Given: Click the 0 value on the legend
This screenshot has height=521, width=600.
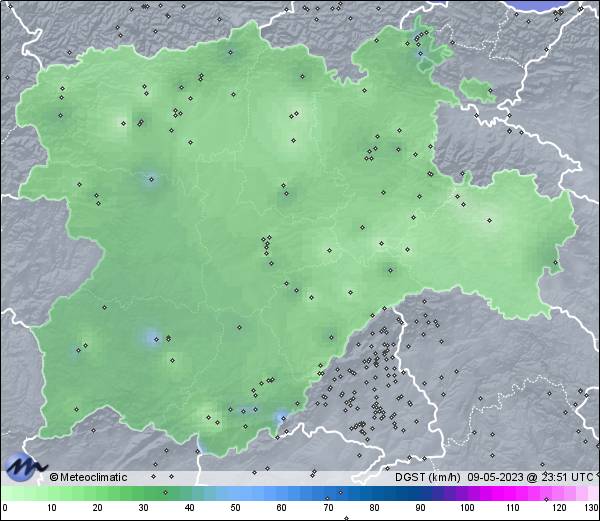Looking at the screenshot, I should click(4, 509).
